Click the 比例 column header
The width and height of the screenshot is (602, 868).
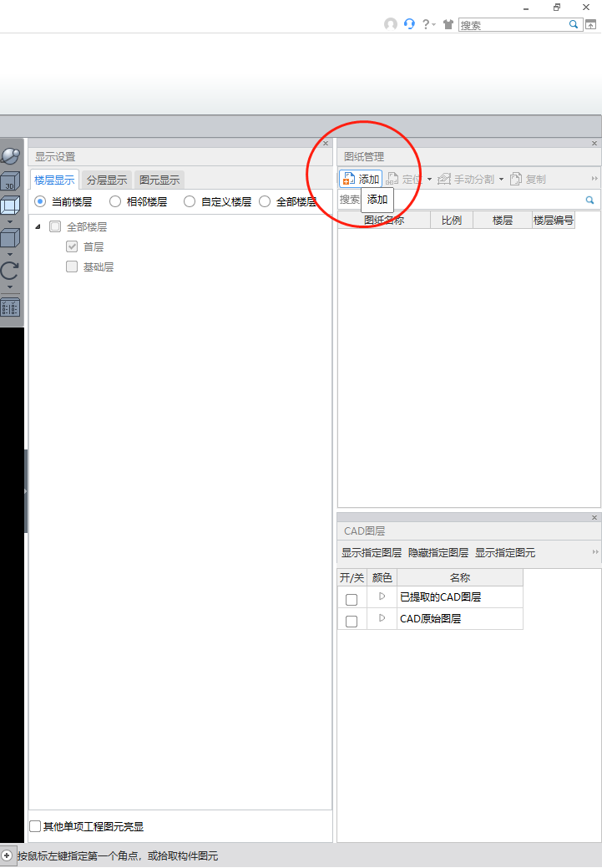tap(452, 221)
